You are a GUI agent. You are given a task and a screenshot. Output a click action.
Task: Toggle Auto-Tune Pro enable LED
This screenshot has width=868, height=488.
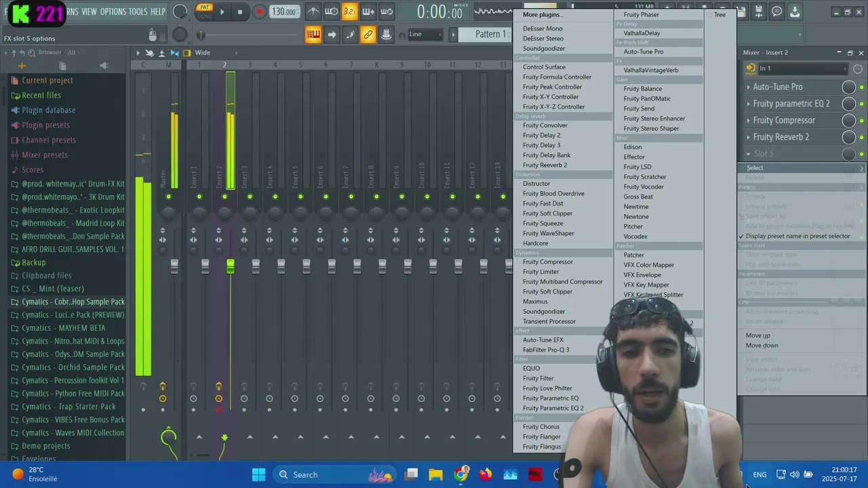861,87
